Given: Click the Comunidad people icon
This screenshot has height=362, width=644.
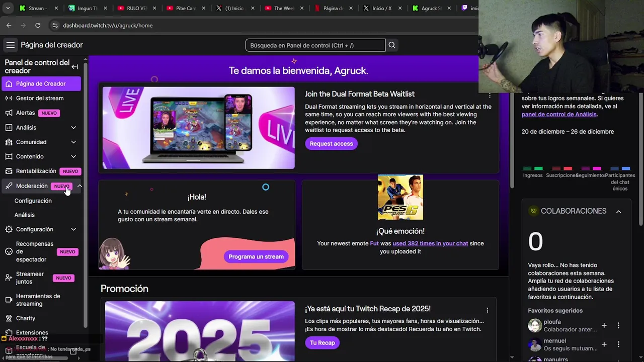Looking at the screenshot, I should (9, 142).
